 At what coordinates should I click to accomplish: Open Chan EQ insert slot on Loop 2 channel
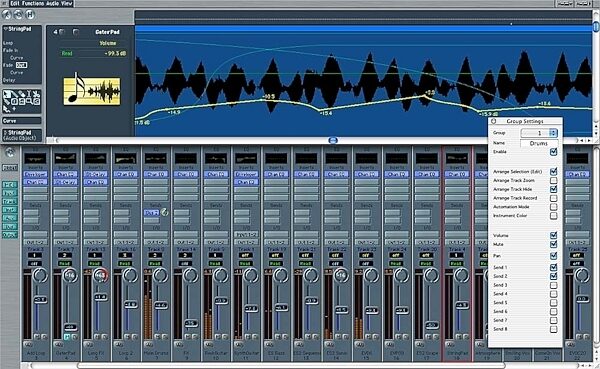click(x=126, y=174)
